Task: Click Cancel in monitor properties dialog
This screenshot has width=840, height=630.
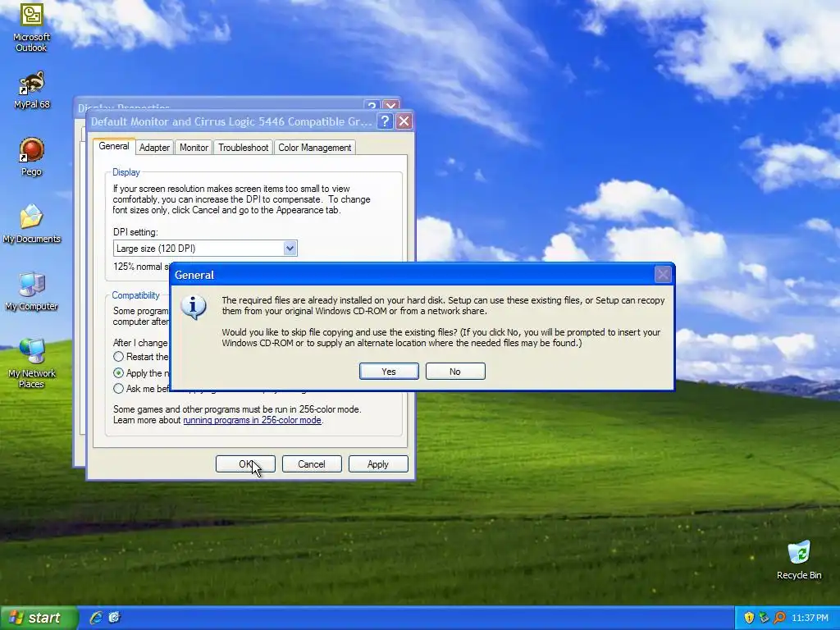Action: (312, 464)
